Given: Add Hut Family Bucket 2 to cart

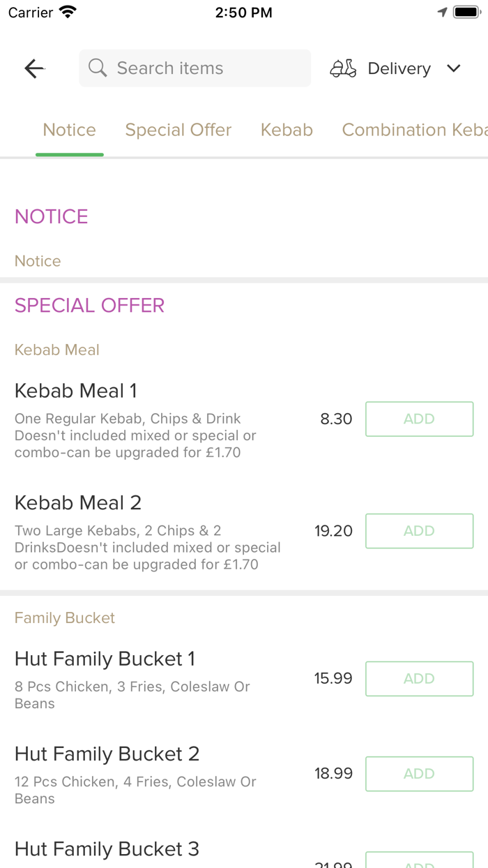Looking at the screenshot, I should pyautogui.click(x=419, y=774).
